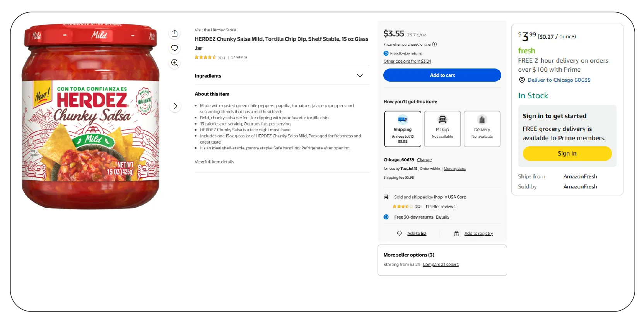Open the 'More options' arrival link
This screenshot has height=320, width=644.
[x=454, y=169]
